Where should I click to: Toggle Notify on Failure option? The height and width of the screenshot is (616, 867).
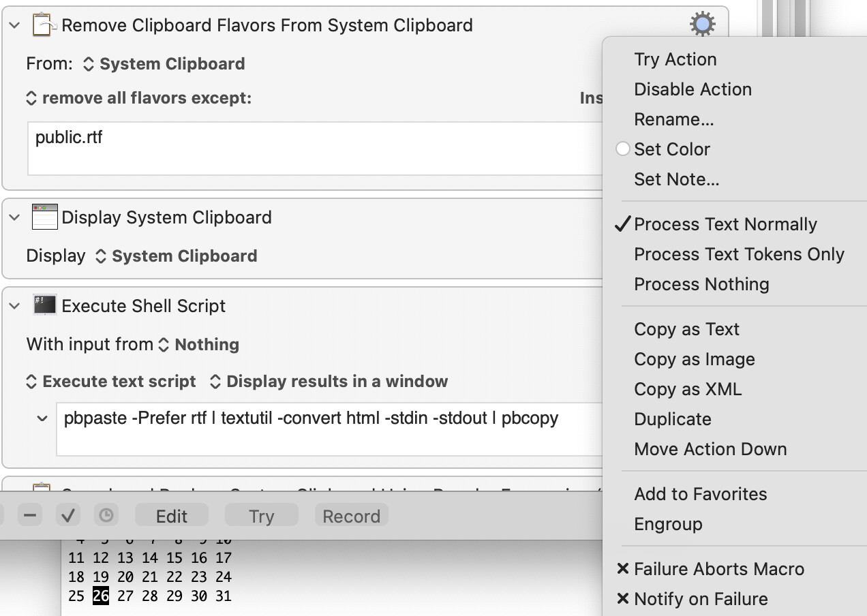700,599
